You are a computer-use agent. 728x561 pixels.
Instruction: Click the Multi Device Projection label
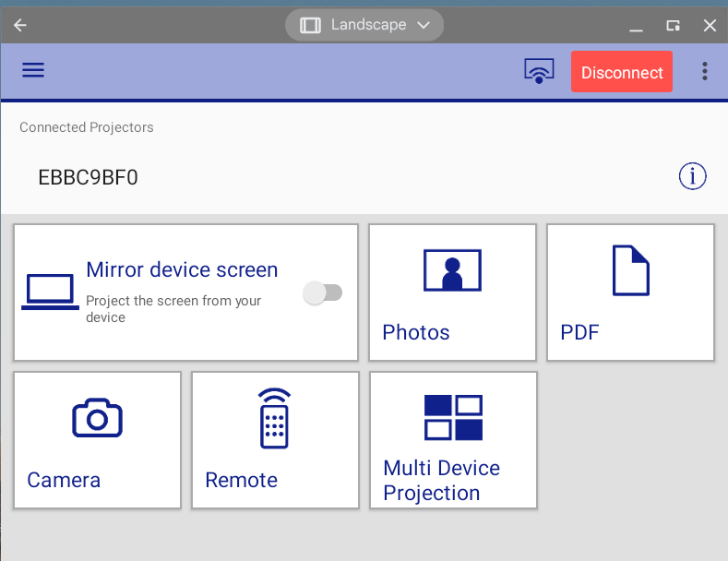(x=441, y=481)
